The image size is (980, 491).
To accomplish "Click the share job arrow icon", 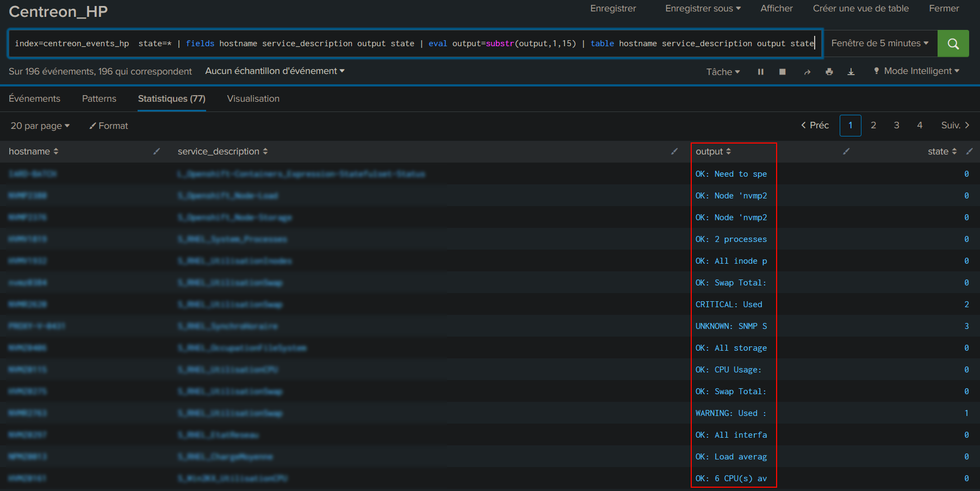I will [x=807, y=72].
